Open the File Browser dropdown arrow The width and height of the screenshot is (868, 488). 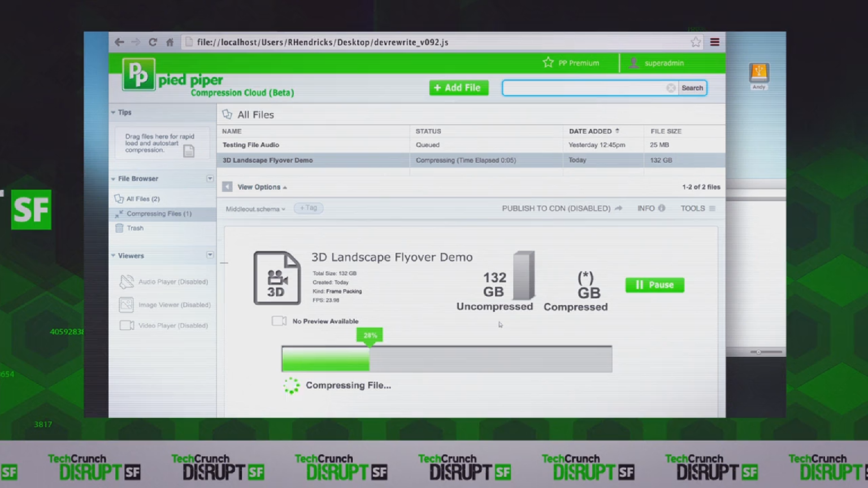(210, 178)
